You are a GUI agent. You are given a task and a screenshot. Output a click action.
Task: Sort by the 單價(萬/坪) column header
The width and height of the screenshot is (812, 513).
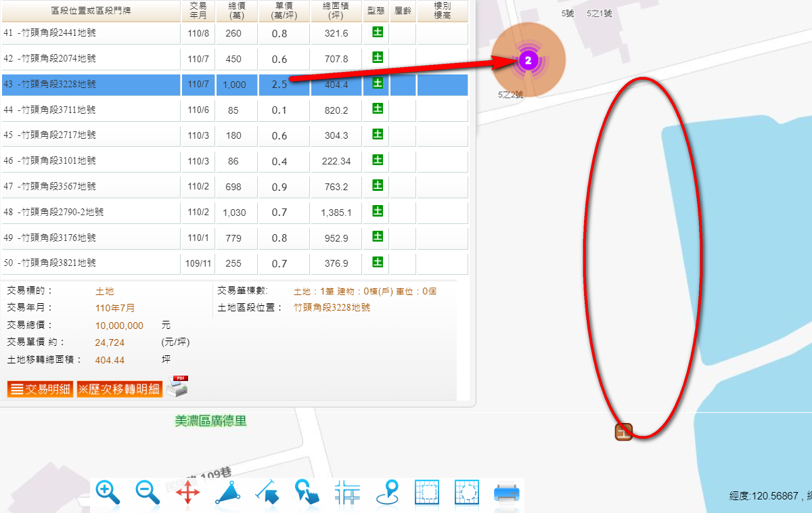(284, 11)
